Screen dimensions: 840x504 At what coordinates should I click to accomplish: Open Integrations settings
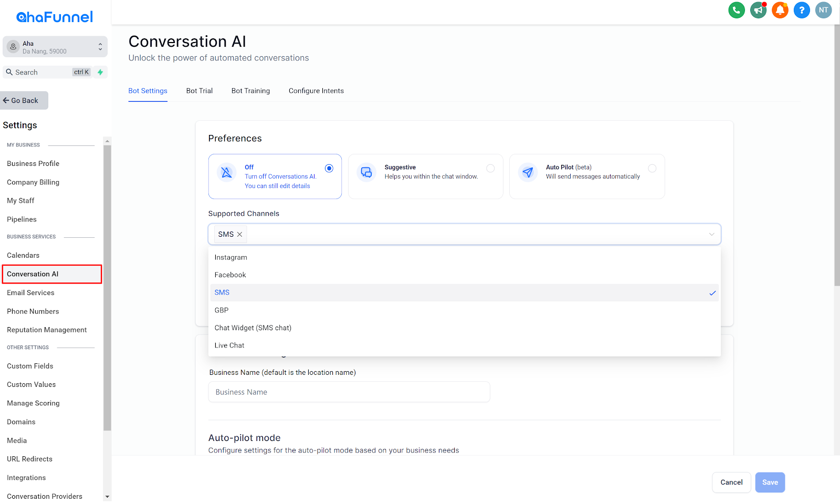26,478
